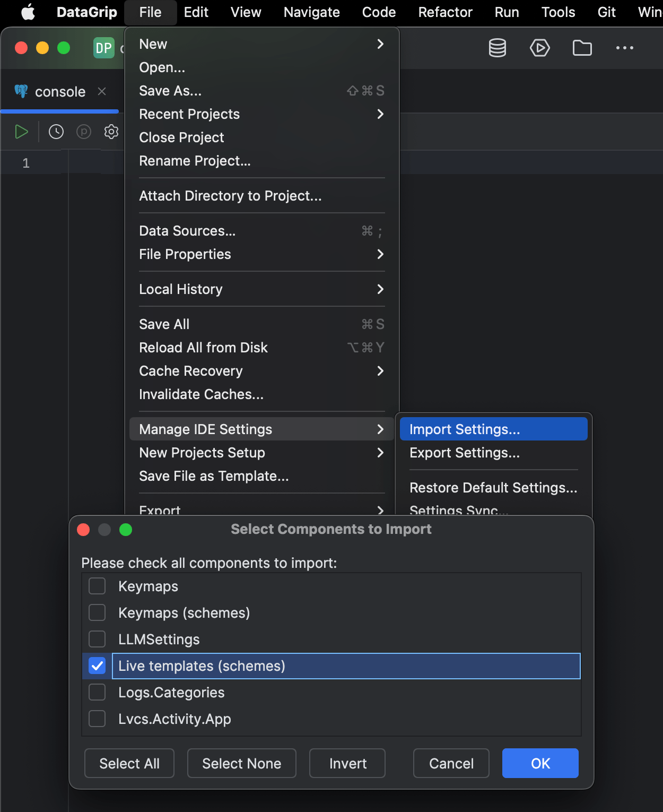Open the Navigate menu
The width and height of the screenshot is (663, 812).
coord(311,12)
